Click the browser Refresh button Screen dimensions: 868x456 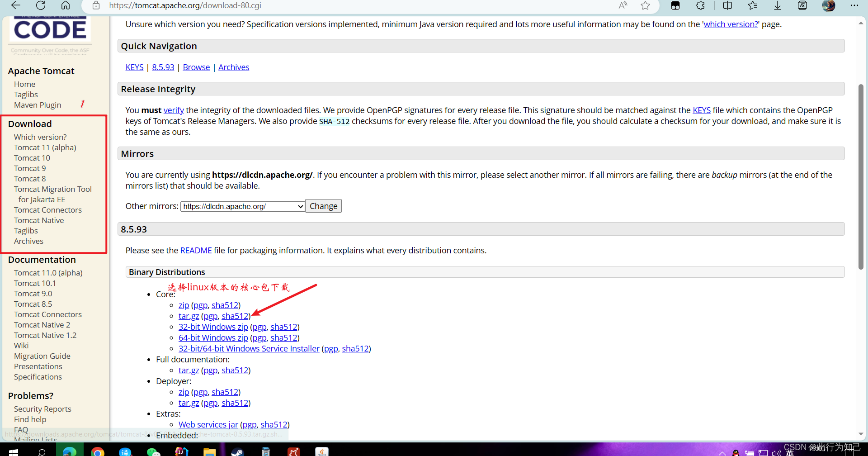tap(40, 6)
